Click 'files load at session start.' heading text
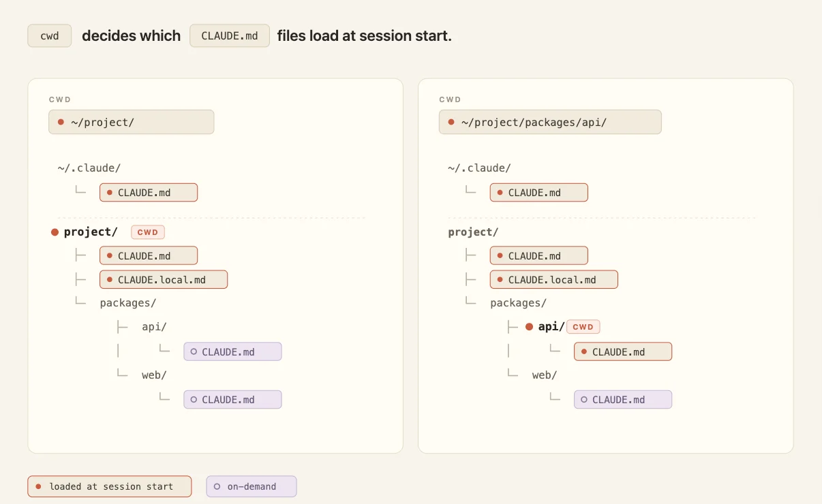Viewport: 822px width, 504px height. pyautogui.click(x=365, y=36)
